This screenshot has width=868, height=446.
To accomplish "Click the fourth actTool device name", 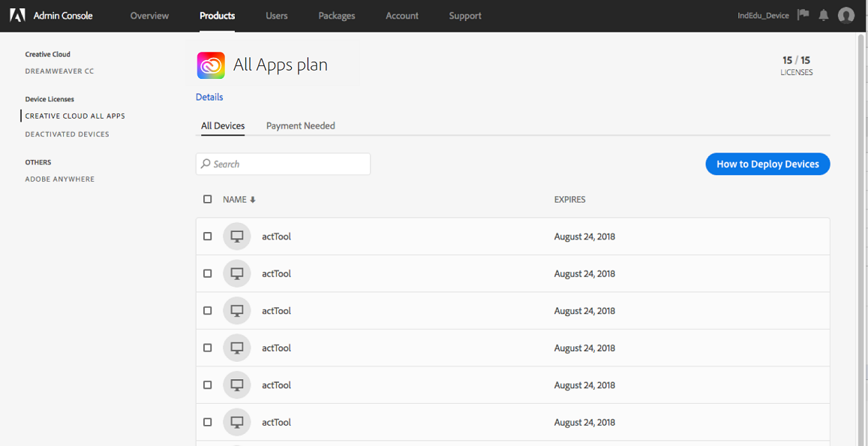I will coord(276,348).
